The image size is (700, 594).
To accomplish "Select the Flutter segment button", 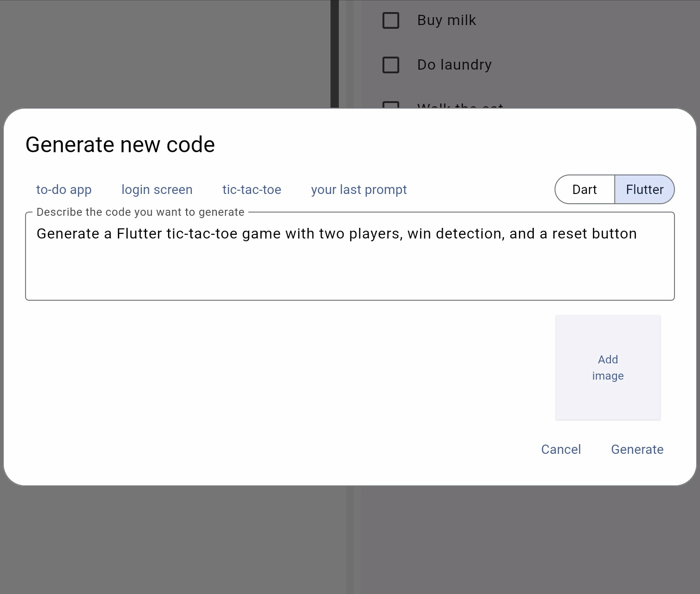I will click(644, 189).
